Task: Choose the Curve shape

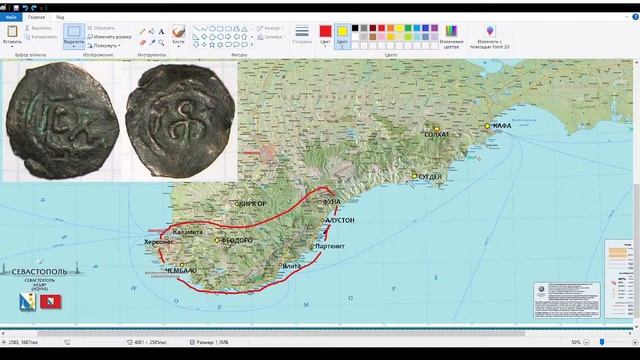Action: (204, 29)
